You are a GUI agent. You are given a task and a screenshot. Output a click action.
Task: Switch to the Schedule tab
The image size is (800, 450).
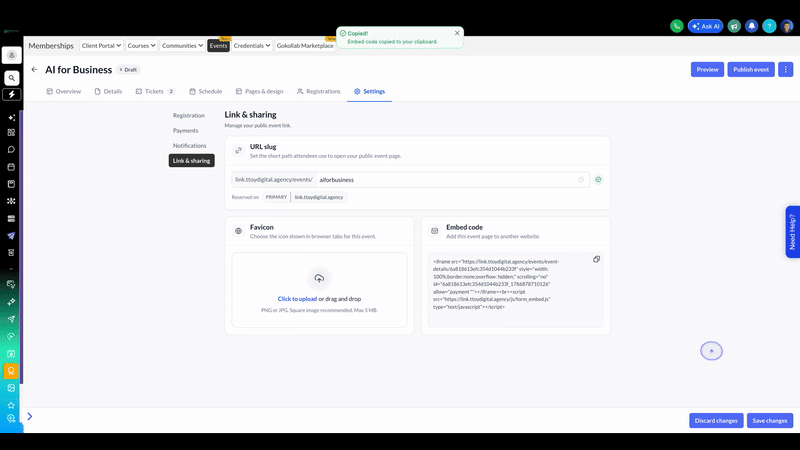point(206,91)
